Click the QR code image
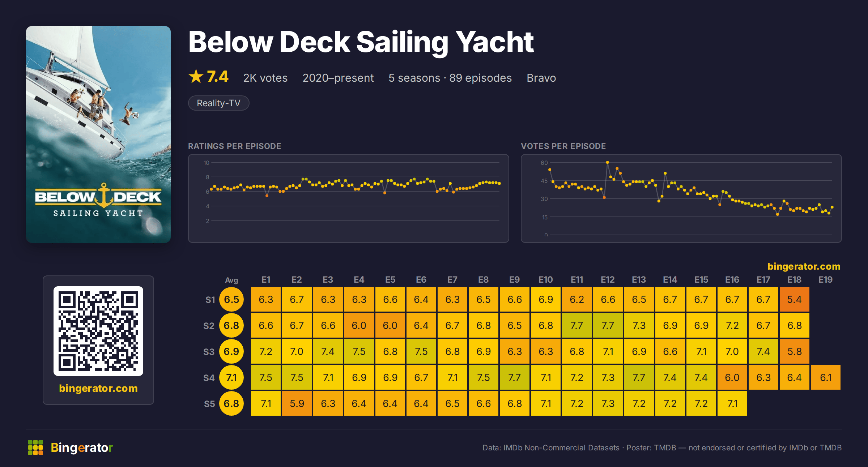The height and width of the screenshot is (467, 868). (x=98, y=331)
